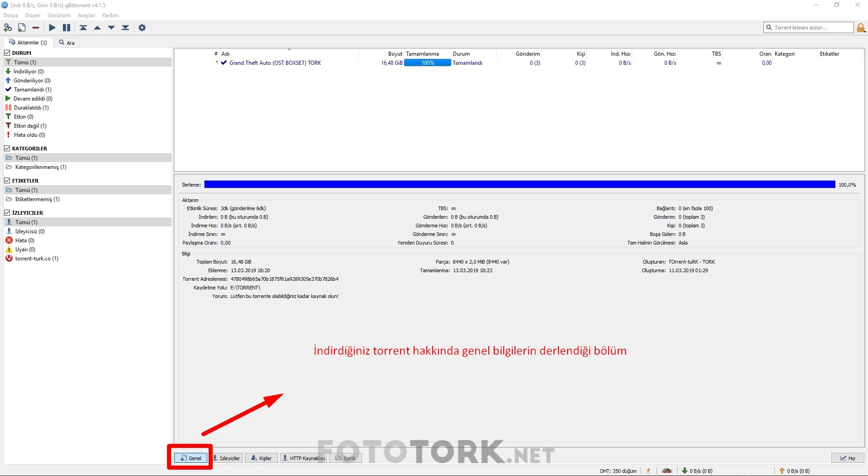Select the torrent-turk.co (1) tracker
Viewport: 868px width, 476px height.
coord(88,259)
